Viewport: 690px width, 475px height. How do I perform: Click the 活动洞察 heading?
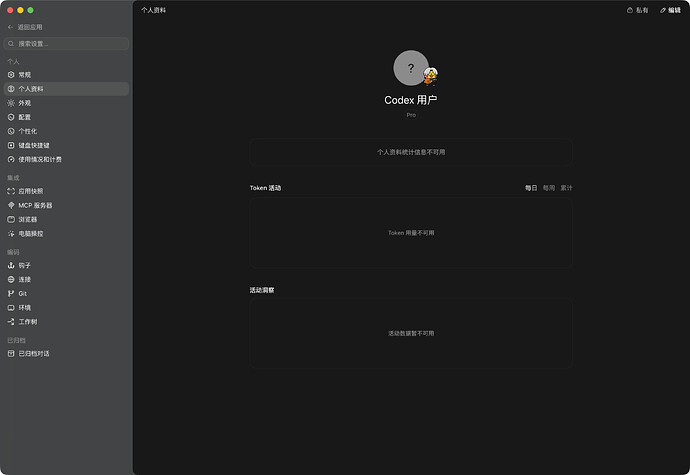click(x=262, y=290)
